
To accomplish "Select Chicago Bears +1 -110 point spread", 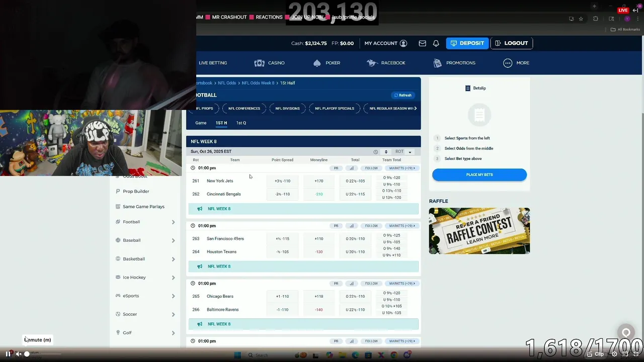I will pos(282,297).
